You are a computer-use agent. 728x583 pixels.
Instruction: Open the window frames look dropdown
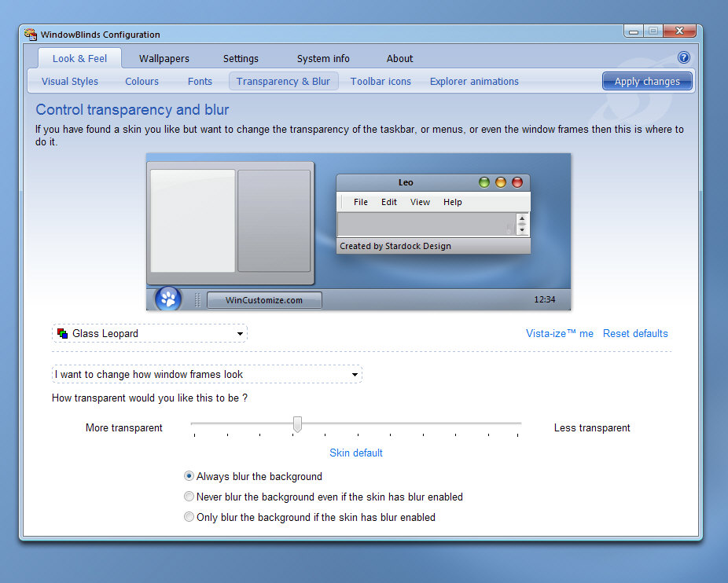pyautogui.click(x=207, y=374)
